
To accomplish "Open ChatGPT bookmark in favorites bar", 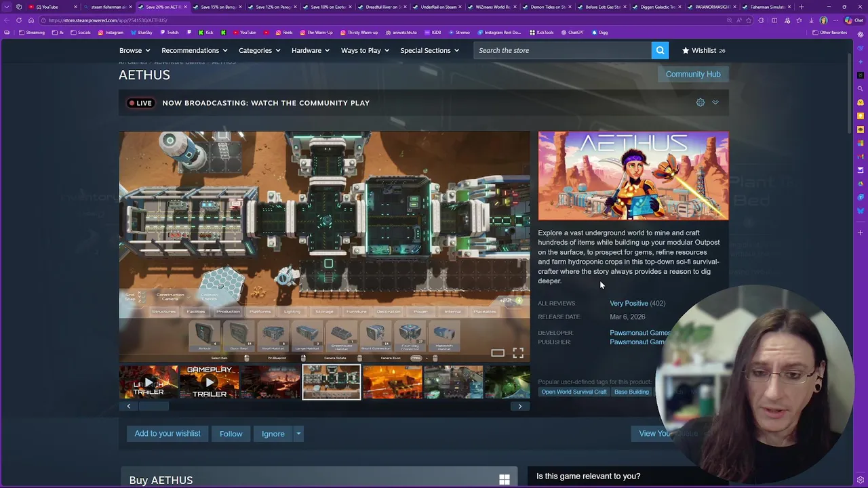I will tap(572, 33).
